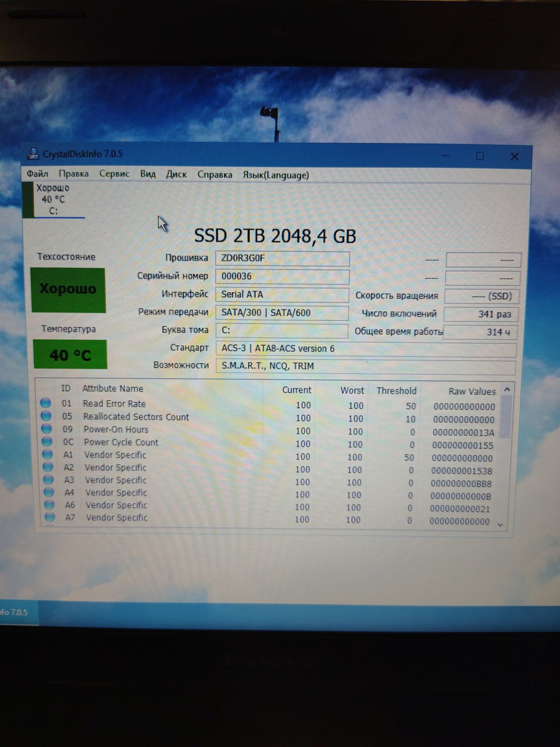Image resolution: width=560 pixels, height=747 pixels.
Task: Click the transfer mode field SATA/300 | SATA/600
Action: coord(282,313)
